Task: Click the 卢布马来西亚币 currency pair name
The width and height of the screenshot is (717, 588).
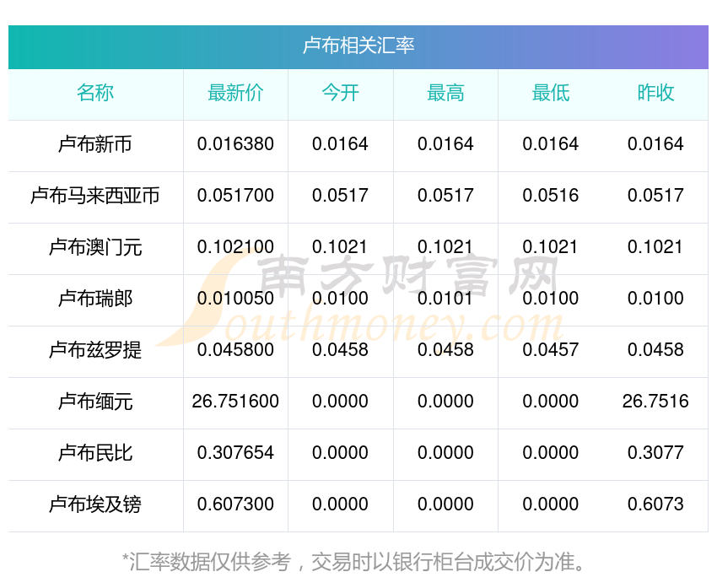Action: tap(95, 196)
